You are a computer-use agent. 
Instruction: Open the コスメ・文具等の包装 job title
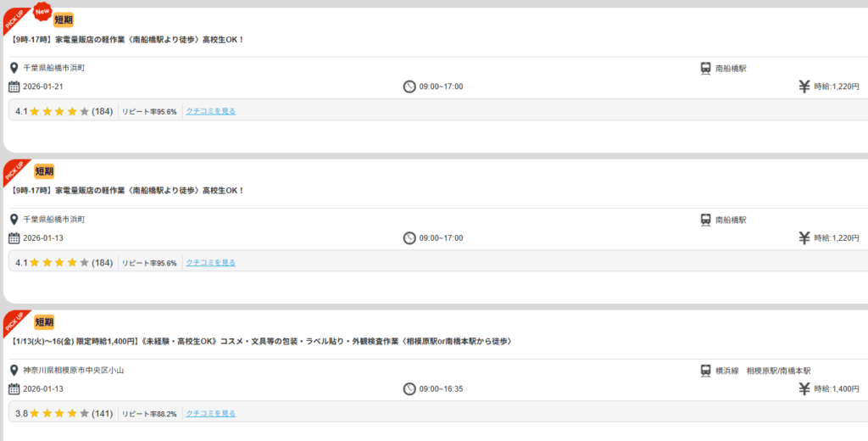click(x=262, y=341)
